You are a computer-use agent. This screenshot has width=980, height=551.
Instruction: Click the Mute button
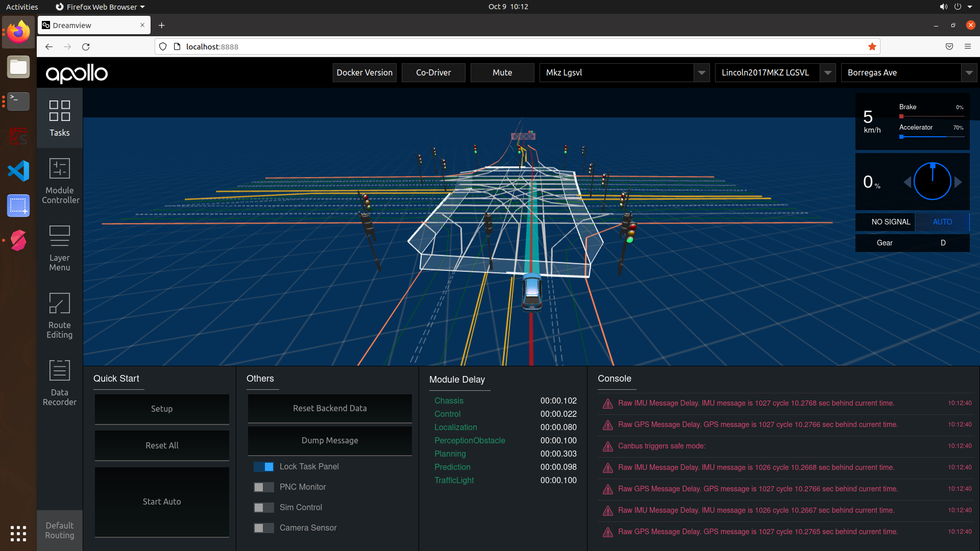coord(502,73)
